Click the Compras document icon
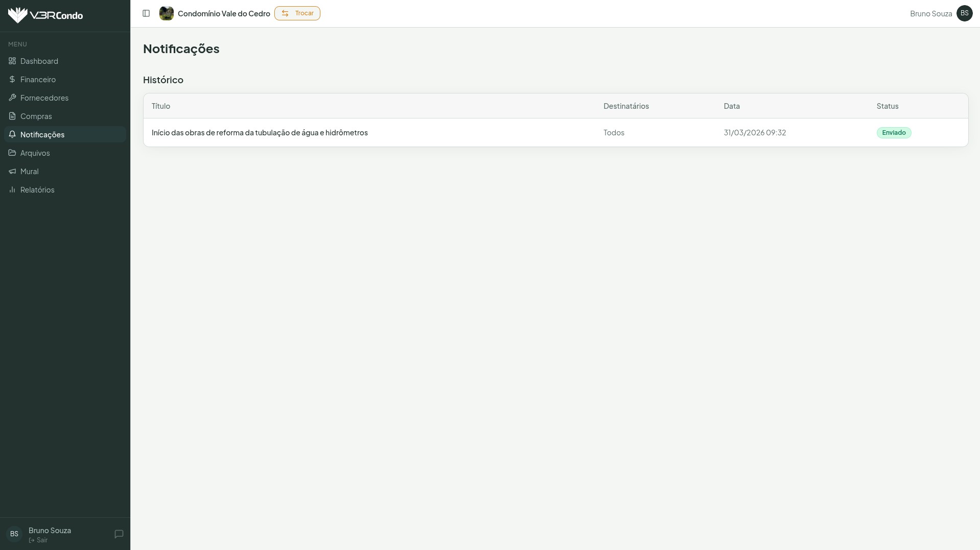 tap(12, 116)
